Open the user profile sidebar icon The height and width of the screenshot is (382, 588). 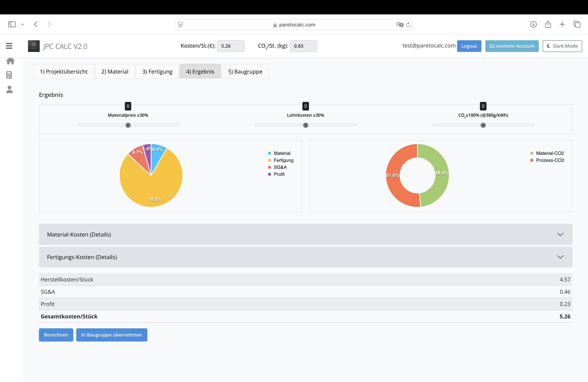pyautogui.click(x=9, y=89)
